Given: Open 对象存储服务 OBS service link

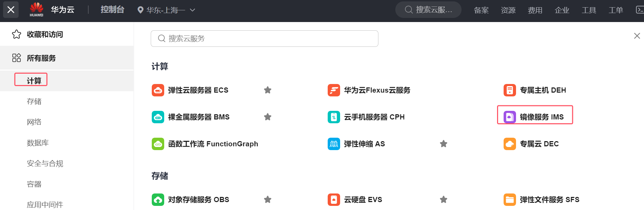Looking at the screenshot, I should tap(198, 200).
